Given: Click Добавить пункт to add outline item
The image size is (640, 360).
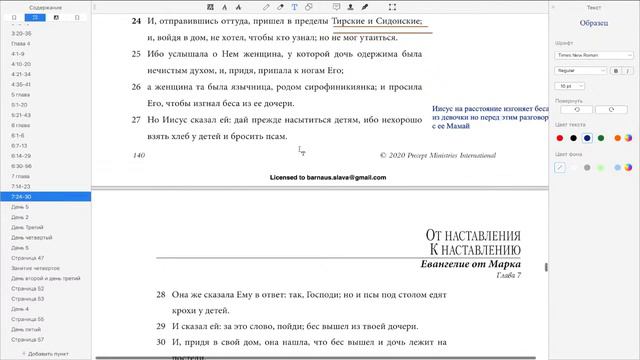Looking at the screenshot, I should pyautogui.click(x=45, y=354).
